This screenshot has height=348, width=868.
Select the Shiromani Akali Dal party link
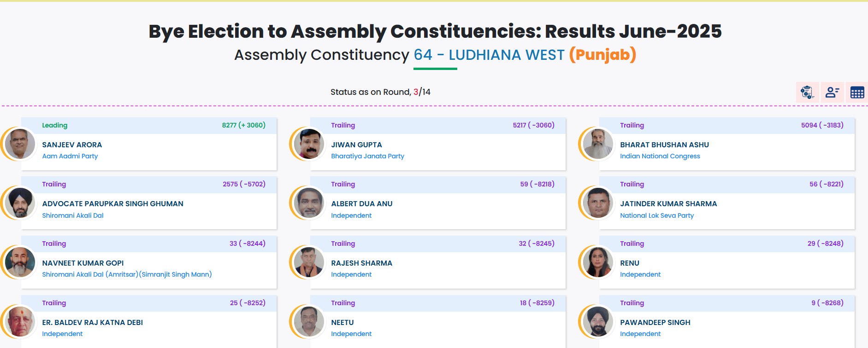click(73, 215)
